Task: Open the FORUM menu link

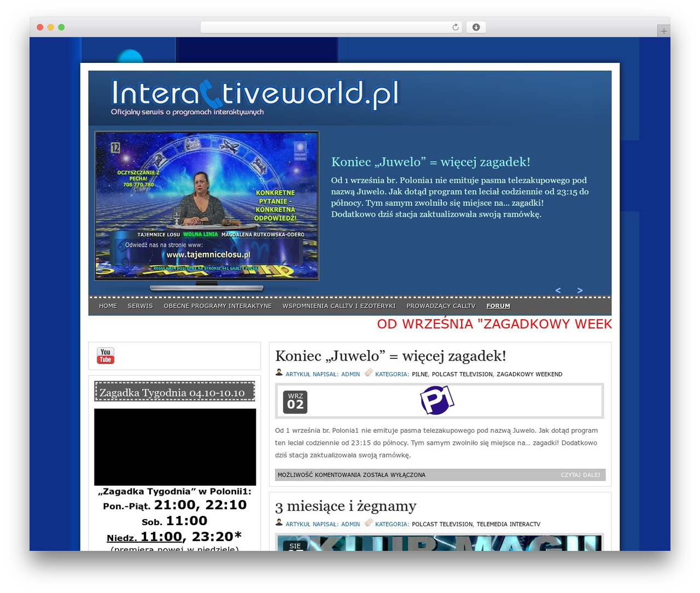Action: (498, 306)
